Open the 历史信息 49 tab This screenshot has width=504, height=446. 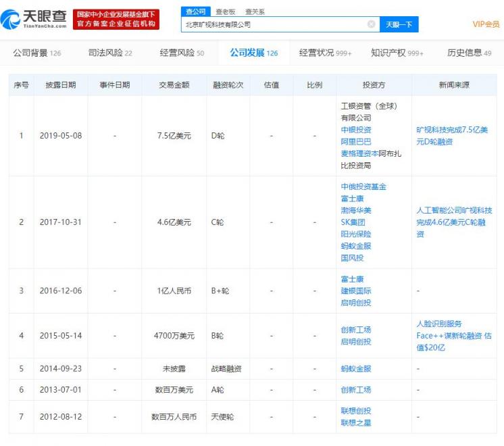pyautogui.click(x=470, y=53)
